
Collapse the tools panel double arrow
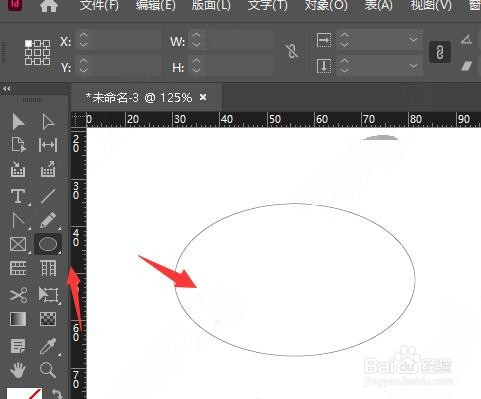tap(6, 89)
